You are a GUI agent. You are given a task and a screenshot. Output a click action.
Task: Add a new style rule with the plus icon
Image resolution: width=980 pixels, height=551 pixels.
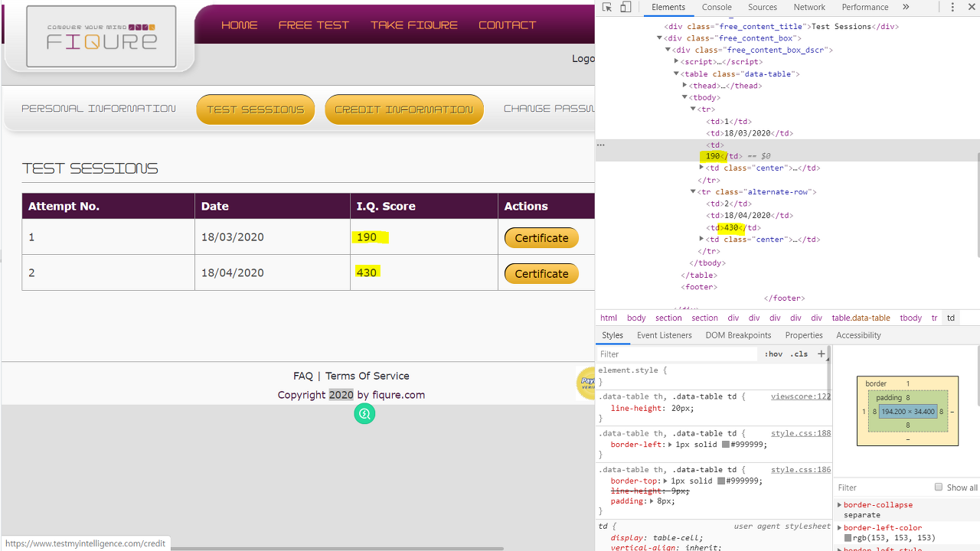822,354
